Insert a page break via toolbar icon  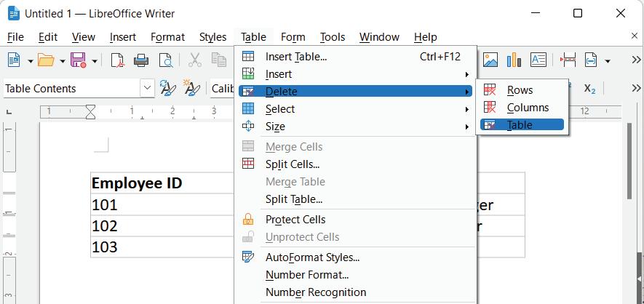point(568,60)
